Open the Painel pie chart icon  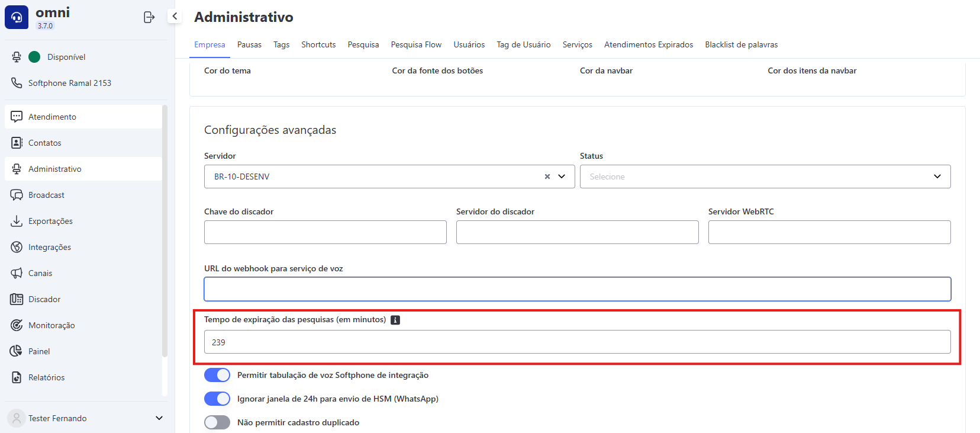tap(17, 351)
